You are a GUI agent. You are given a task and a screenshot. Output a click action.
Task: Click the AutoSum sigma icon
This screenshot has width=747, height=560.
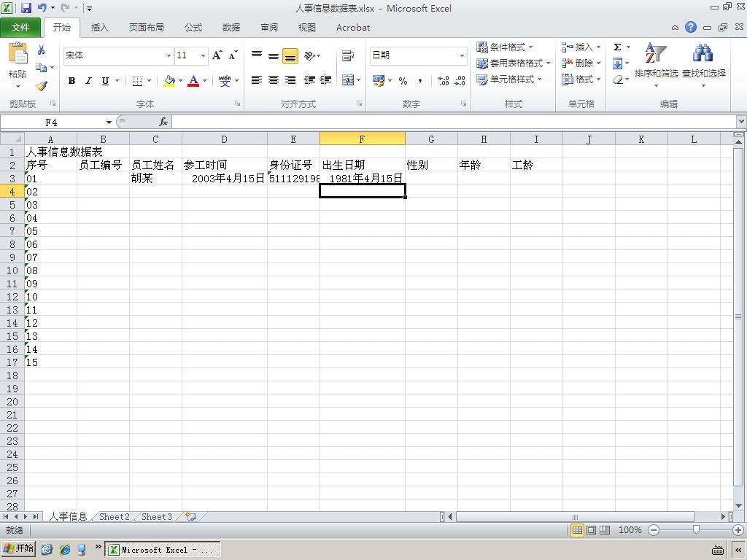point(617,47)
